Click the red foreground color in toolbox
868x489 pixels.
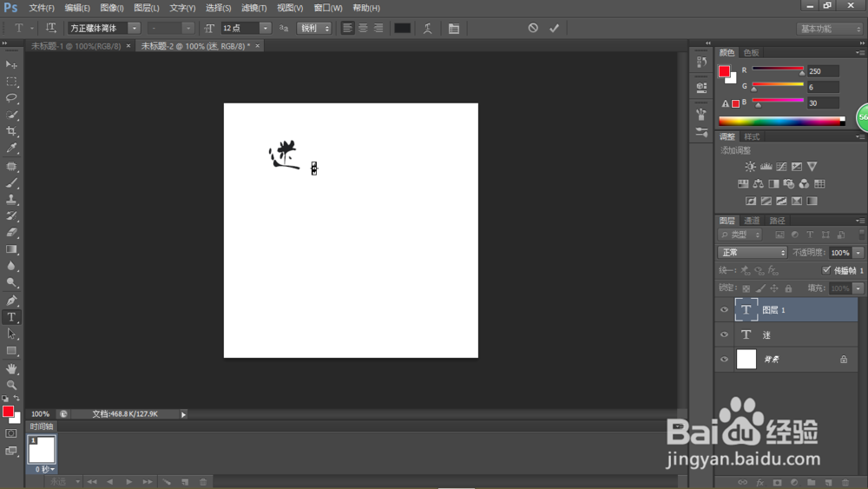[x=8, y=412]
